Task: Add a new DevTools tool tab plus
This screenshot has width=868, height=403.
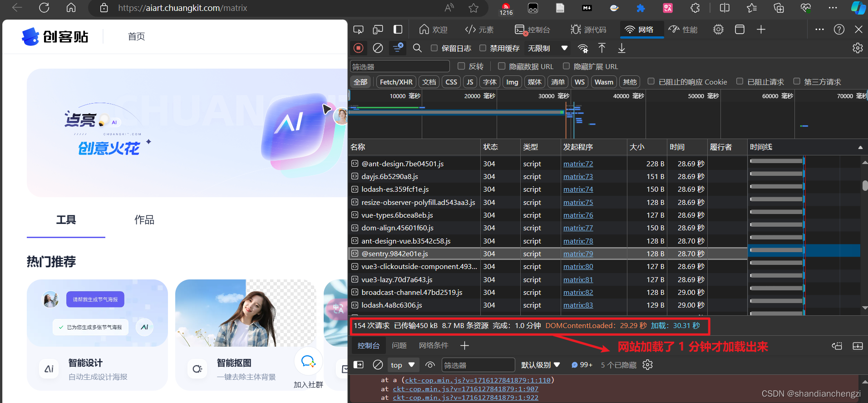Action: 761,30
